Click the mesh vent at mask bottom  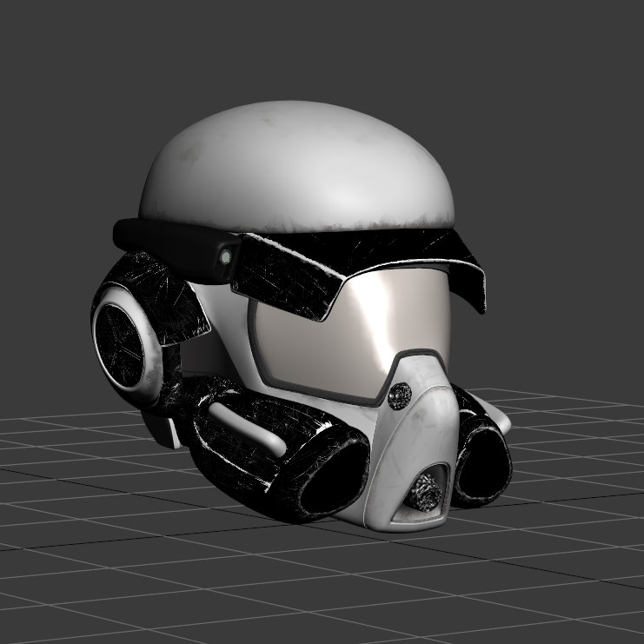coord(426,493)
